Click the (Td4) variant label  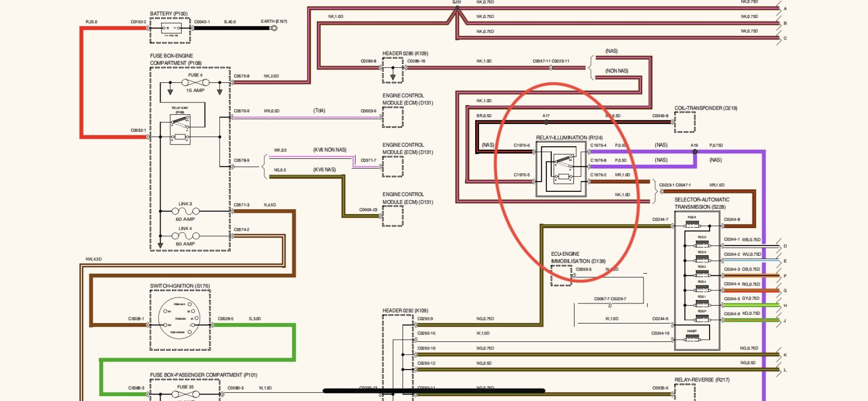319,111
